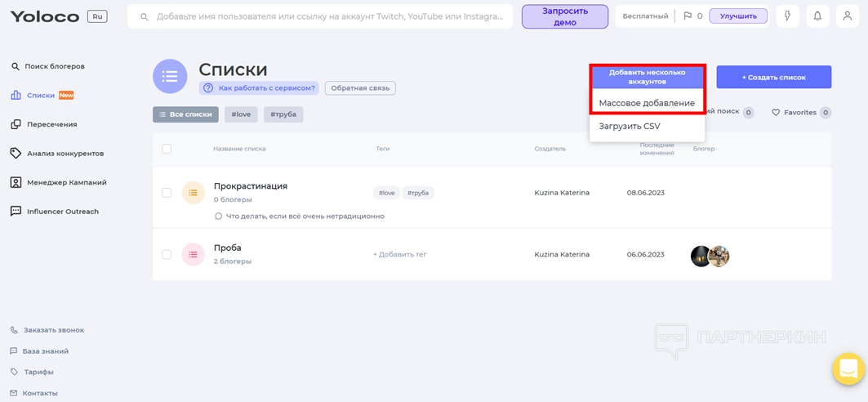The image size is (868, 402).
Task: Click the orange Прокрастинация list icon
Action: coord(194,193)
